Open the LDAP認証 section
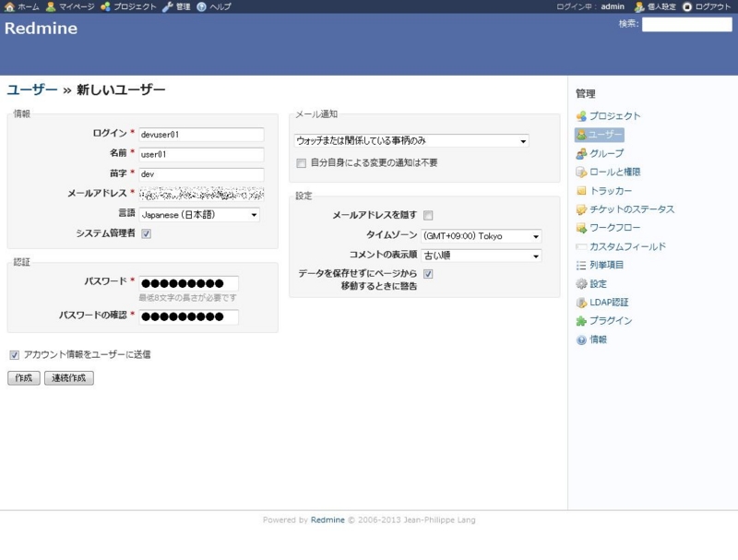 608,302
